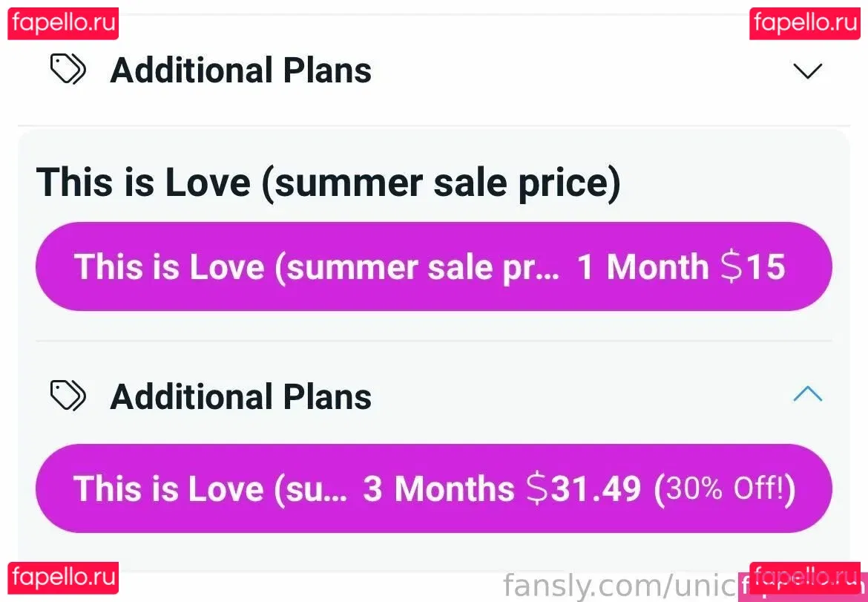Subscribe to the 1 Month $15 plan
The width and height of the screenshot is (868, 602).
click(433, 266)
